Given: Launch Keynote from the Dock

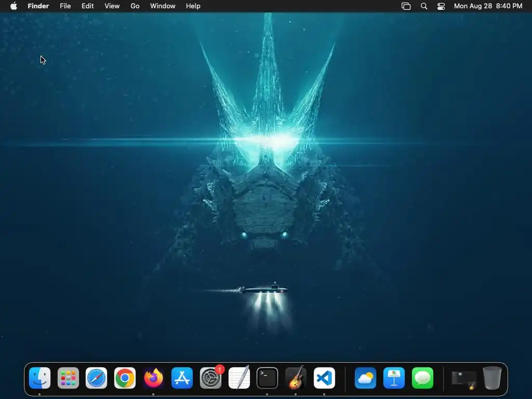Looking at the screenshot, I should point(394,378).
